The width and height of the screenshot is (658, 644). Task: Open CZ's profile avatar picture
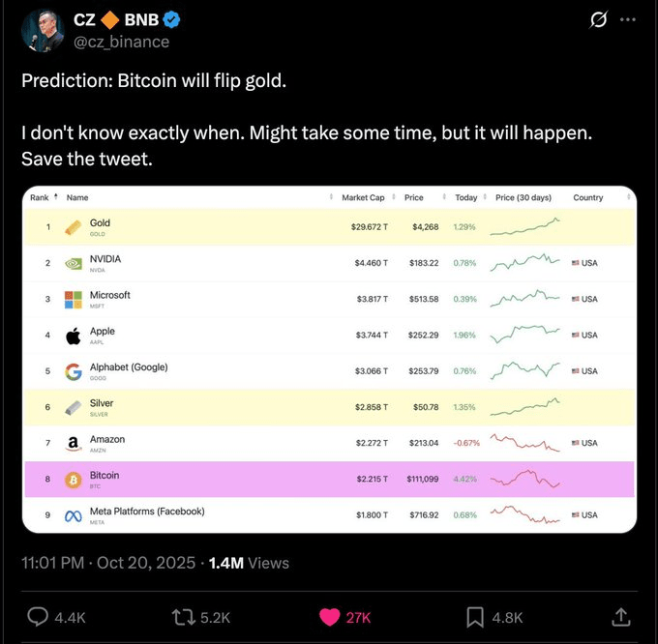tap(42, 30)
